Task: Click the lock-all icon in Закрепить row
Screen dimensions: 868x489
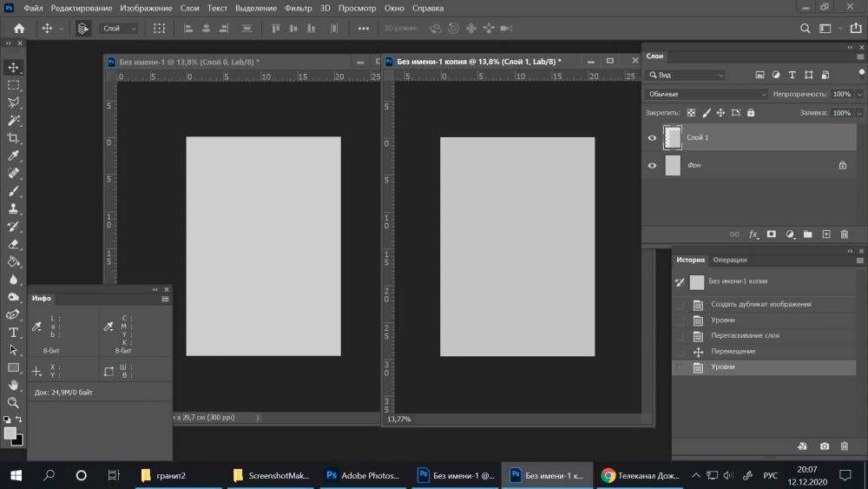Action: coord(751,113)
